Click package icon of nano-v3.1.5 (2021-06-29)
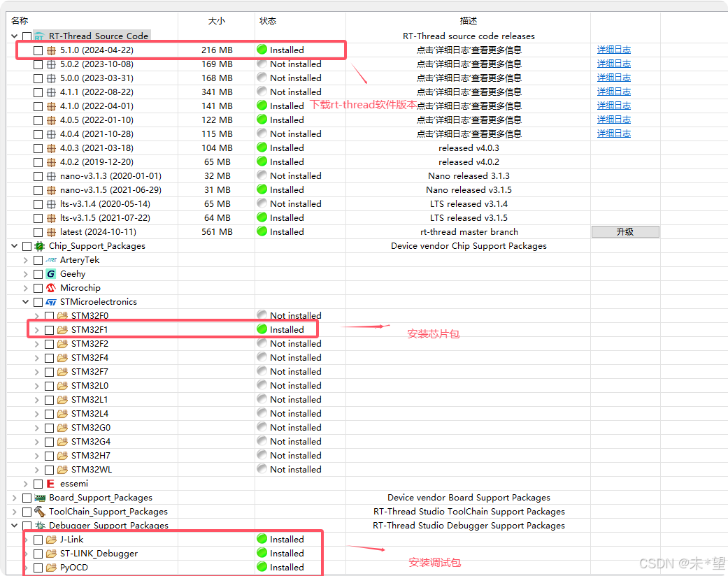 [x=52, y=190]
